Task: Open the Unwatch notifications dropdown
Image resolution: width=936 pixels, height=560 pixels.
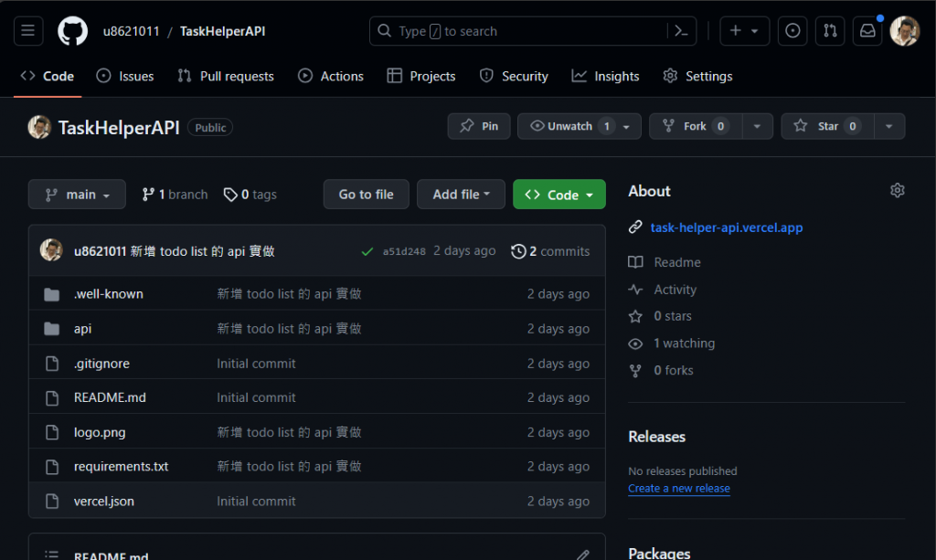Action: [x=579, y=126]
